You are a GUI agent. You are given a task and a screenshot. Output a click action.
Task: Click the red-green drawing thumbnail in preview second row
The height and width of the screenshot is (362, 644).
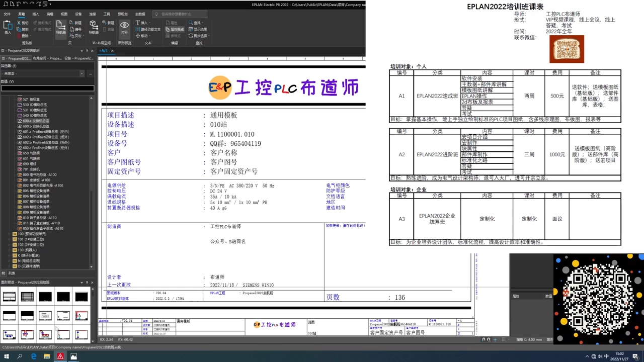tap(82, 316)
